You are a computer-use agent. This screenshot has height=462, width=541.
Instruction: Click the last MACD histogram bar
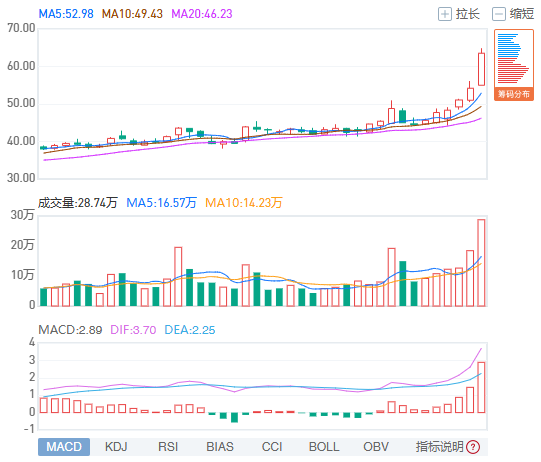(x=481, y=387)
